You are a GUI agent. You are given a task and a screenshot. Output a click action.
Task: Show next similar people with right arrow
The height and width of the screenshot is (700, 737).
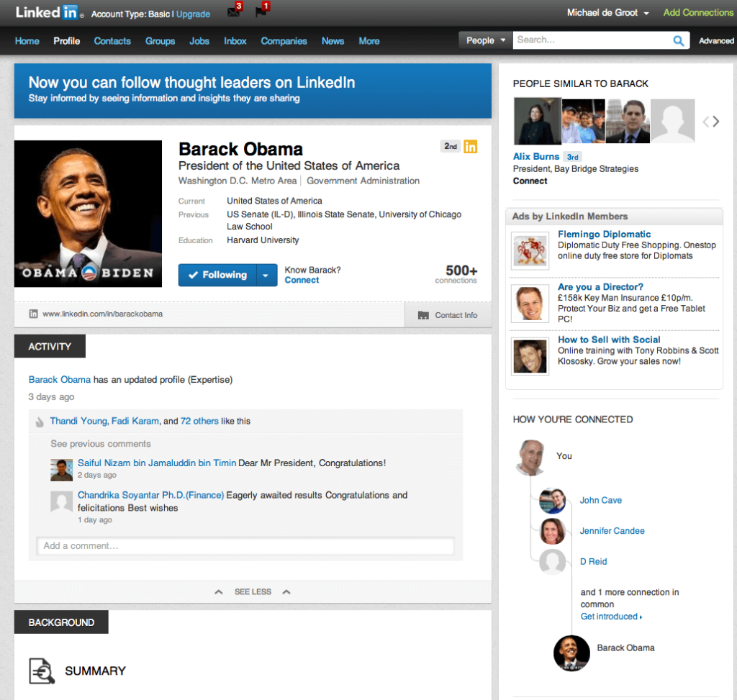[716, 122]
